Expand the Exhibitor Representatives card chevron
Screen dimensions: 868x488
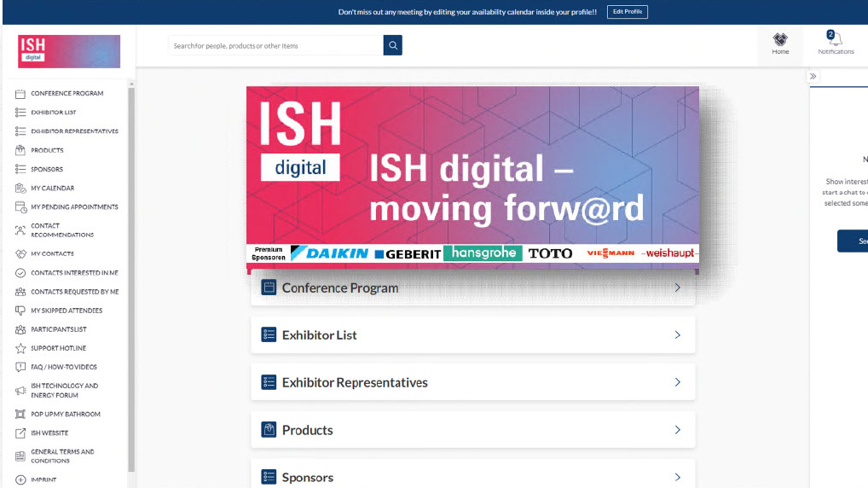(x=678, y=382)
